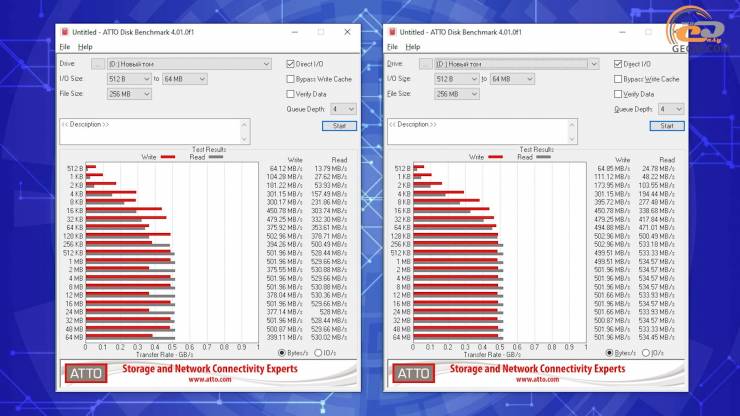
Task: Click the ATTO logo in right window banner
Action: point(413,374)
